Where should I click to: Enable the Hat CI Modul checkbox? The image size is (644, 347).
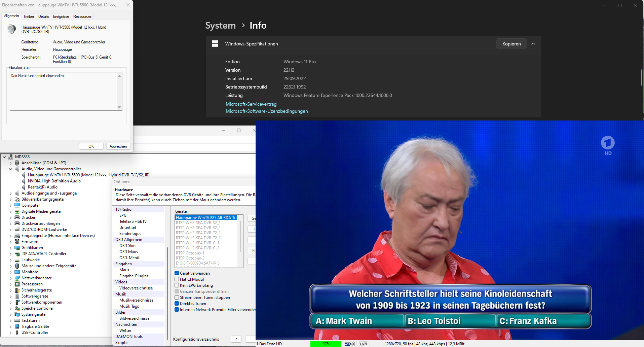(177, 279)
